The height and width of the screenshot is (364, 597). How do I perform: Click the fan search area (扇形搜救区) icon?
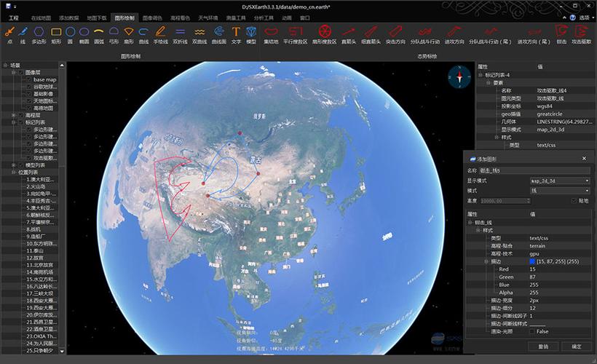point(325,35)
